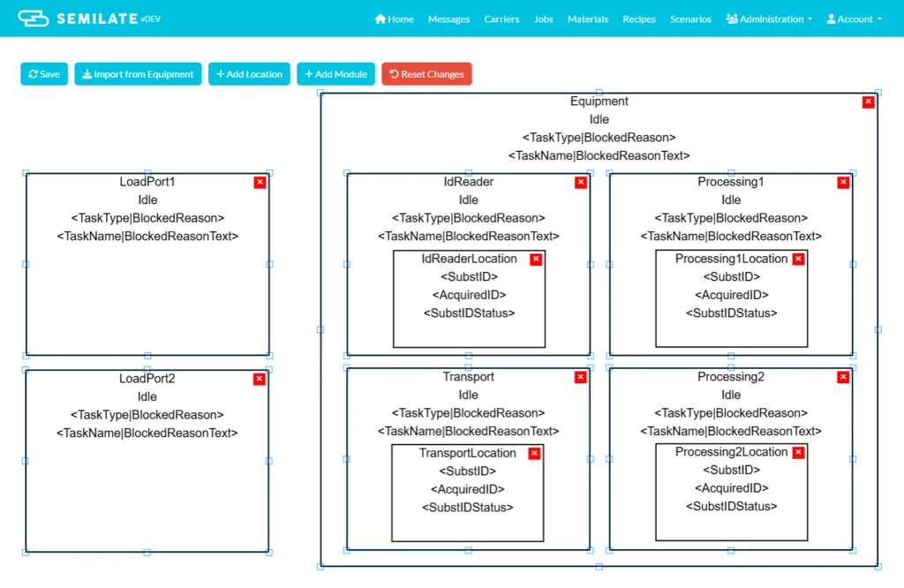Screen dimensions: 904x588
Task: Click <SubstIDStatus> in TransportLocation
Action: pos(467,508)
